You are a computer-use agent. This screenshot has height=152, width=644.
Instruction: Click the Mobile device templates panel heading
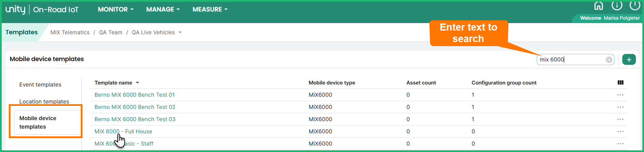[x=47, y=59]
